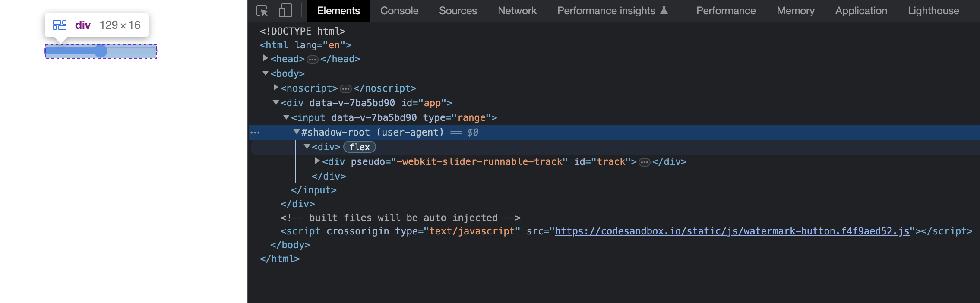Image resolution: width=980 pixels, height=303 pixels.
Task: Open the Sources tab
Action: coord(458,11)
